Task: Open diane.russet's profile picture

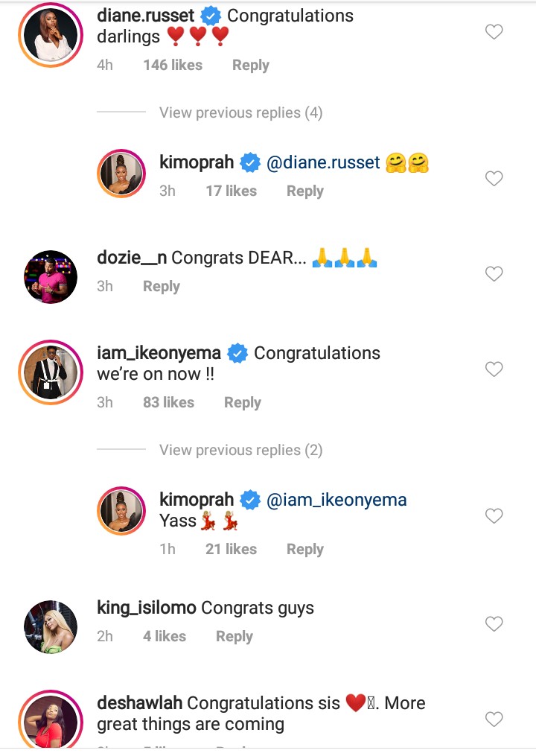Action: (51, 33)
